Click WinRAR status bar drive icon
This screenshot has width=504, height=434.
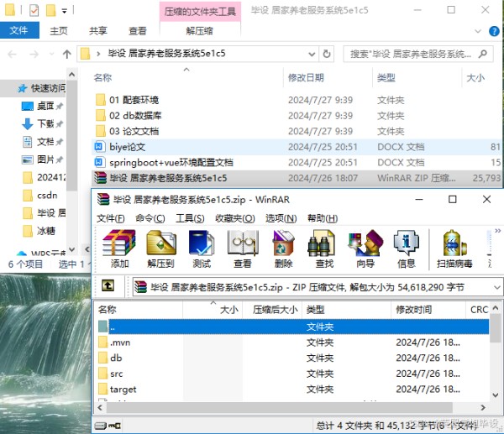[101, 426]
